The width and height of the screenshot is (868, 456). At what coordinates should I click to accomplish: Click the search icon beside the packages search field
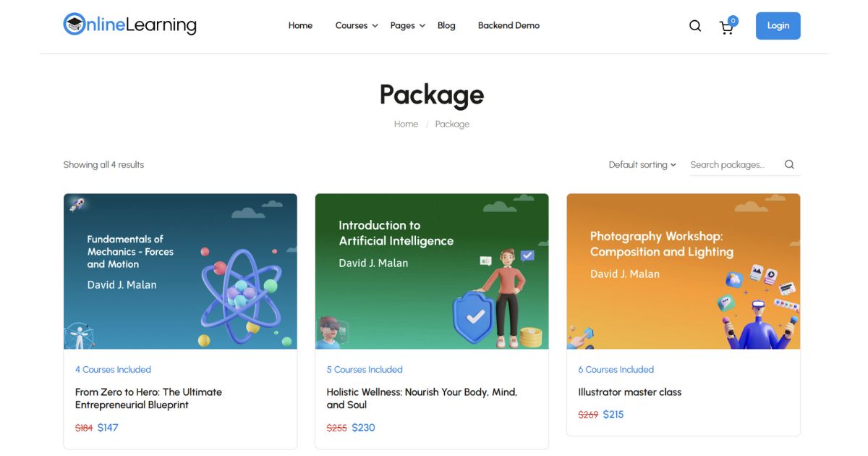click(789, 164)
